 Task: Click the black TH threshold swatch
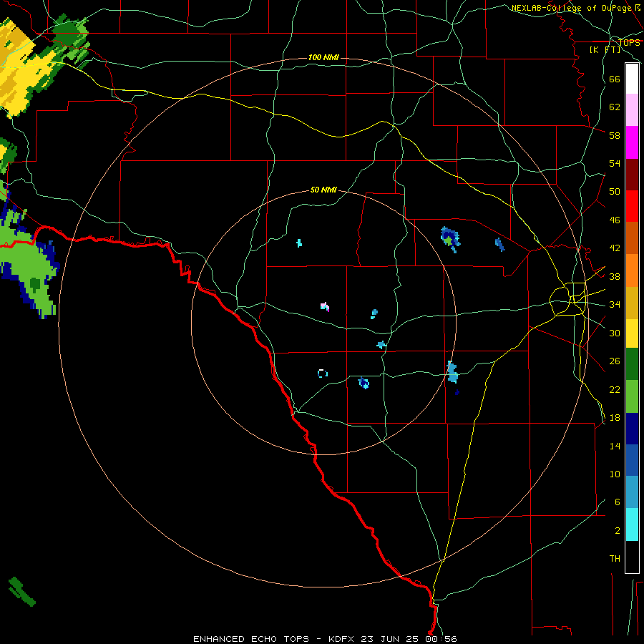tap(632, 557)
